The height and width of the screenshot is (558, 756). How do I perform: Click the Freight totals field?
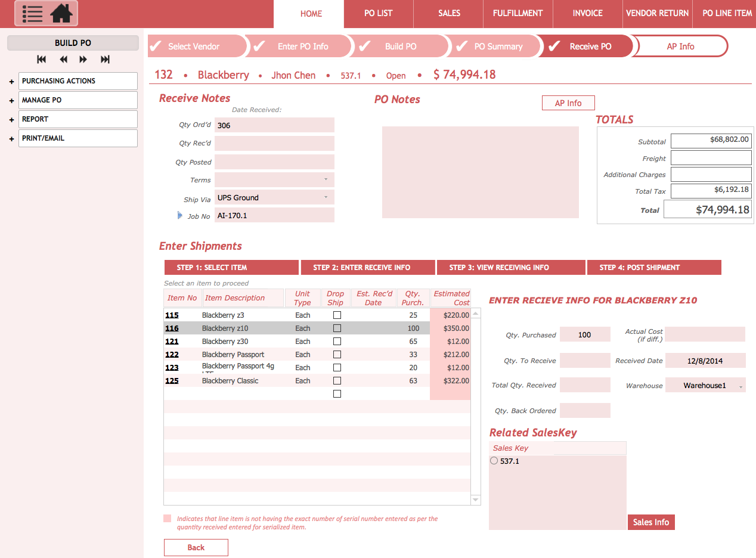coord(711,158)
